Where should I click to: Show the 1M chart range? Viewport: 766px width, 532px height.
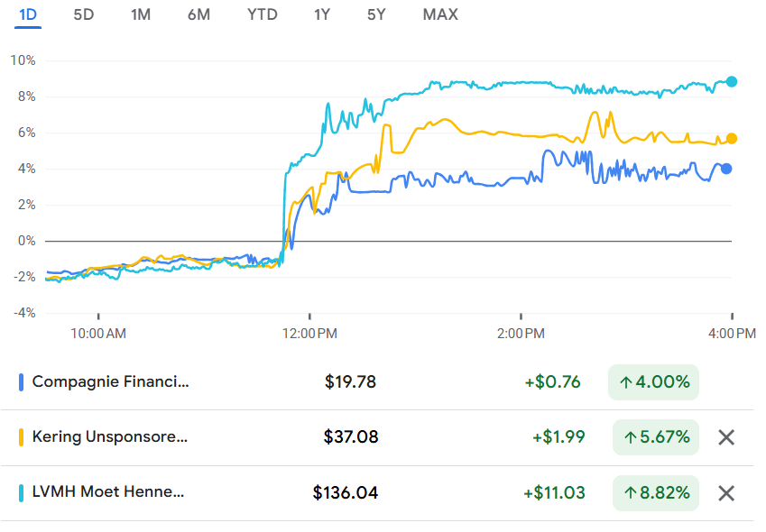141,14
